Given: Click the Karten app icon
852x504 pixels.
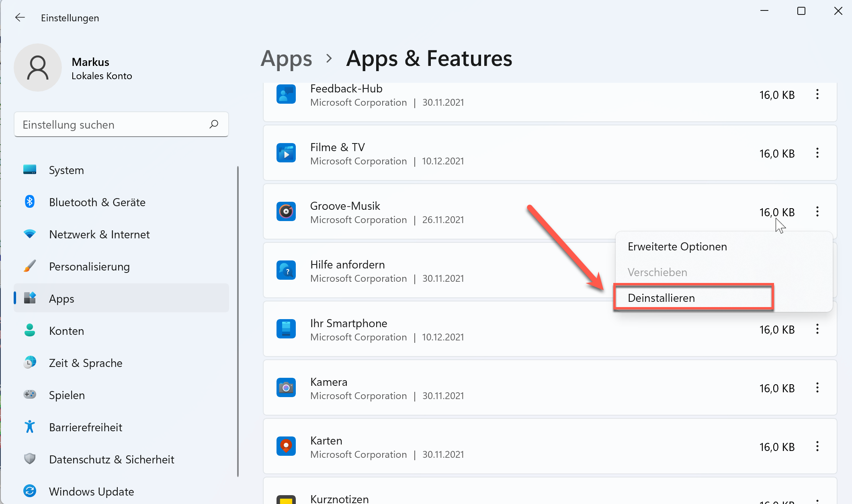Looking at the screenshot, I should pyautogui.click(x=286, y=446).
